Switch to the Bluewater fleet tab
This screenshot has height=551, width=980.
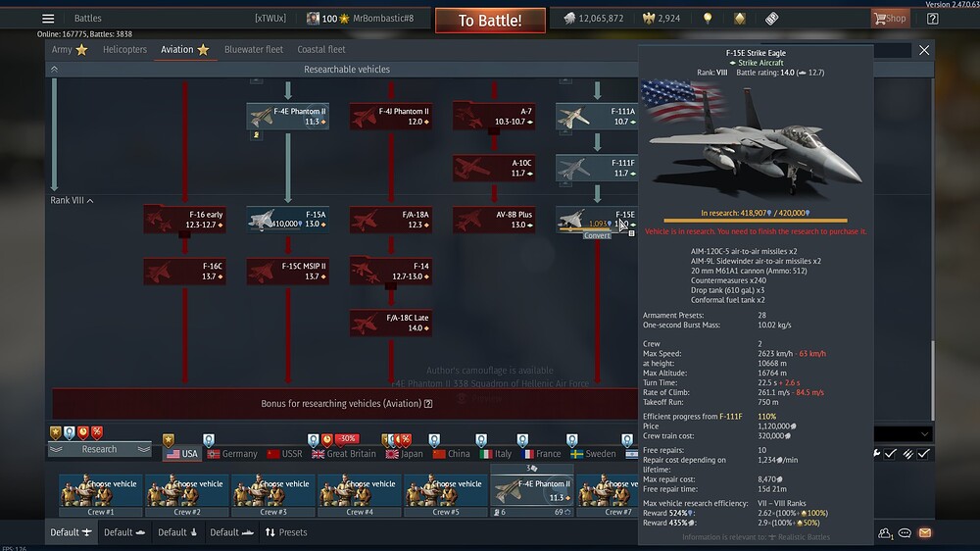tap(254, 49)
